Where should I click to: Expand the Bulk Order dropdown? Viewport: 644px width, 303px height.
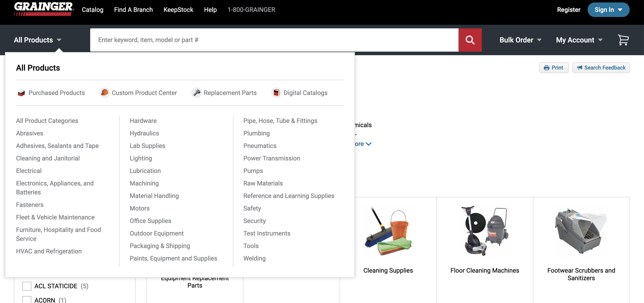tap(520, 40)
